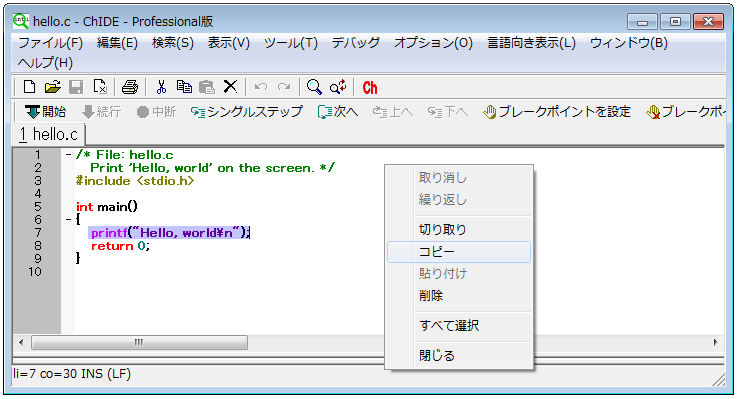The image size is (738, 399).
Task: Click ブレークポイントを設定 set breakpoint button
Action: coord(557,112)
